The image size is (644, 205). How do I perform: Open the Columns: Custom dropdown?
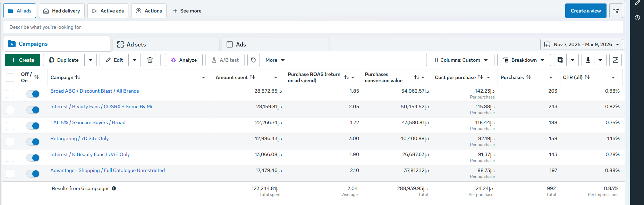(460, 60)
